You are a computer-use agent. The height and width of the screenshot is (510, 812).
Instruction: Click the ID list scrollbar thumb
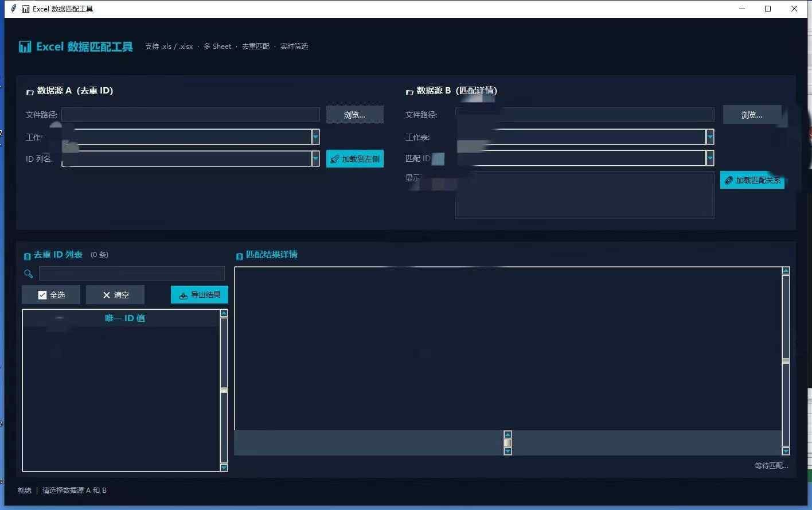[x=224, y=390]
